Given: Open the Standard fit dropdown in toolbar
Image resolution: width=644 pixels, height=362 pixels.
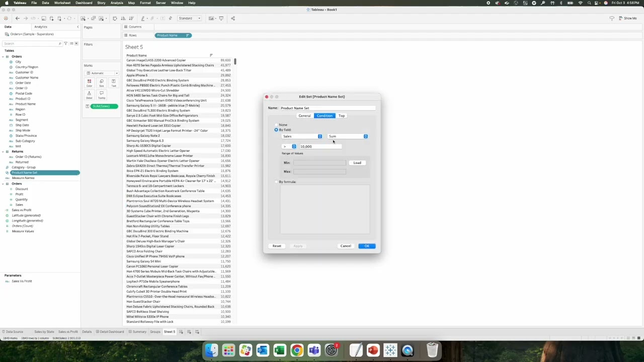Looking at the screenshot, I should tap(190, 19).
